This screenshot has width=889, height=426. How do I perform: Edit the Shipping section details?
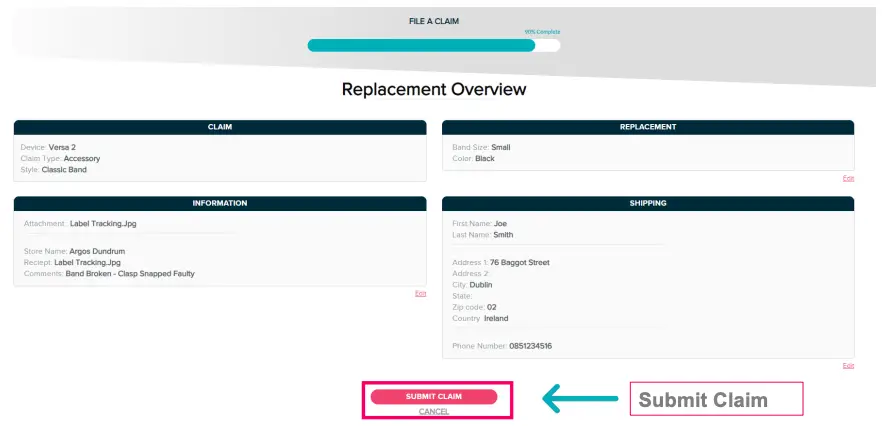tap(848, 366)
